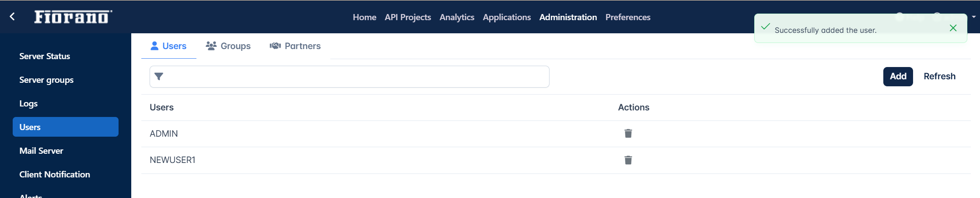This screenshot has width=980, height=198.
Task: Dismiss the success notification with X
Action: pyautogui.click(x=953, y=28)
